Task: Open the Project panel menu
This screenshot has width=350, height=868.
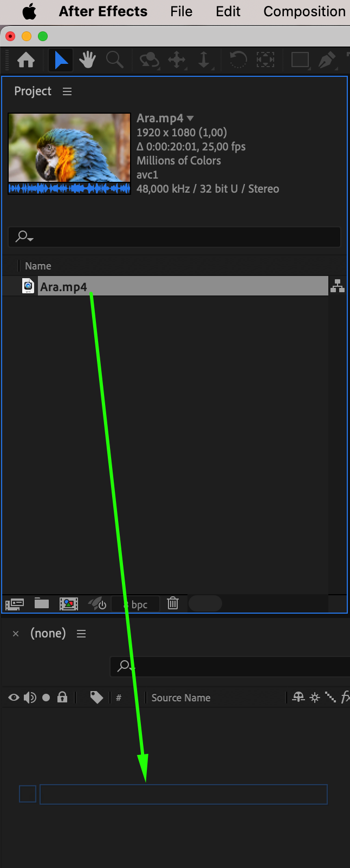Action: click(x=67, y=91)
